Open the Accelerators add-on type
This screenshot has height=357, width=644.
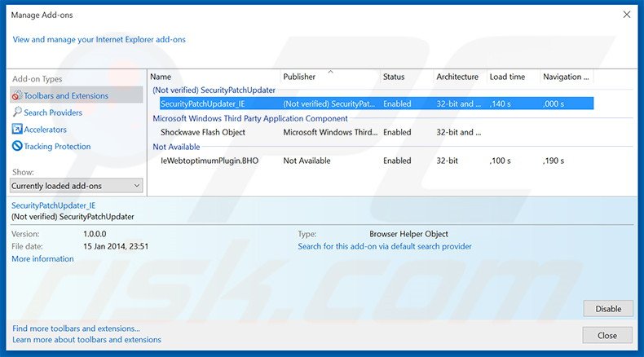(45, 130)
